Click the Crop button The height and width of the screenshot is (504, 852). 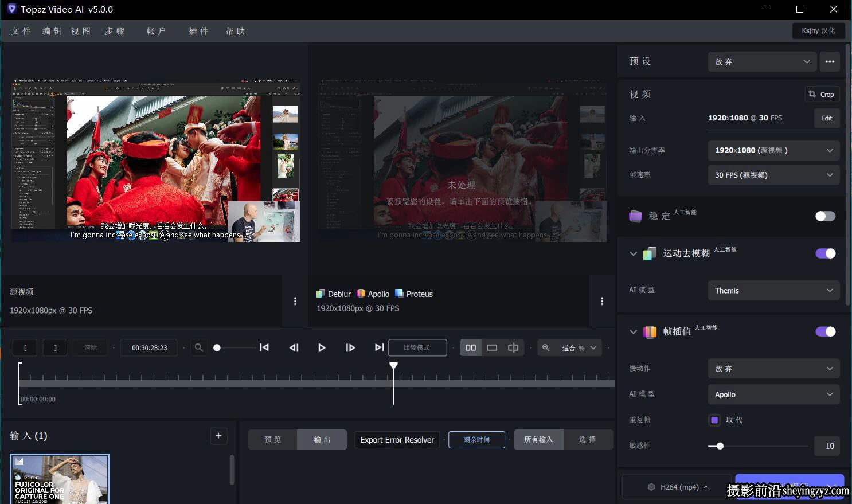point(822,94)
